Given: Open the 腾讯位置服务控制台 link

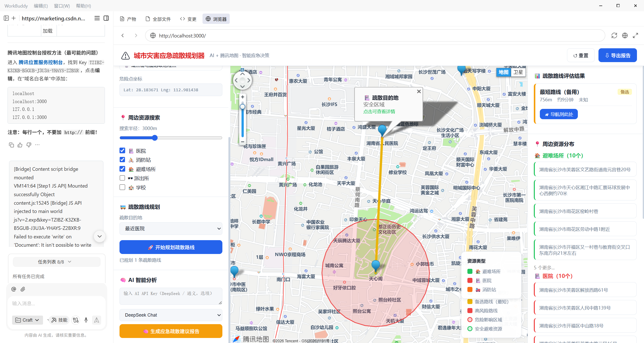Looking at the screenshot, I should coord(41,62).
